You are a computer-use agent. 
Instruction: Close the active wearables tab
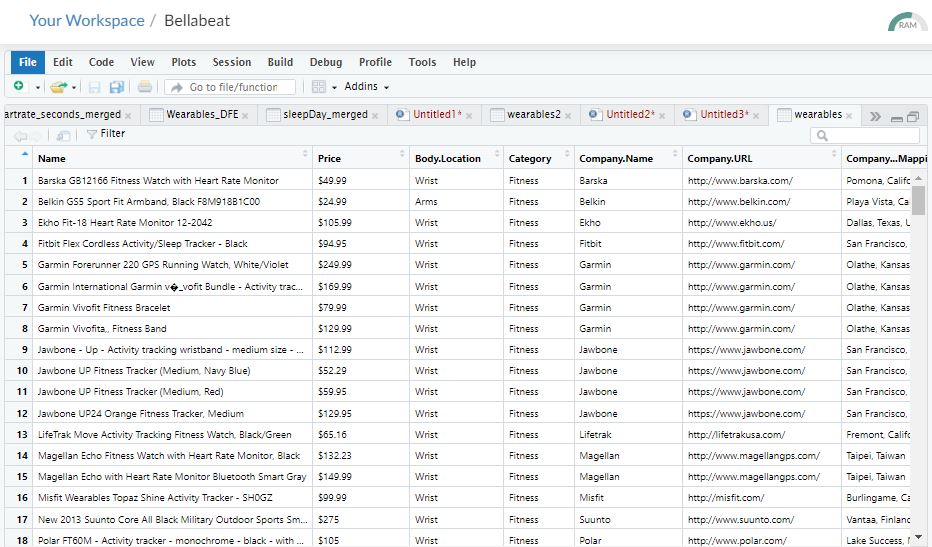pos(849,116)
